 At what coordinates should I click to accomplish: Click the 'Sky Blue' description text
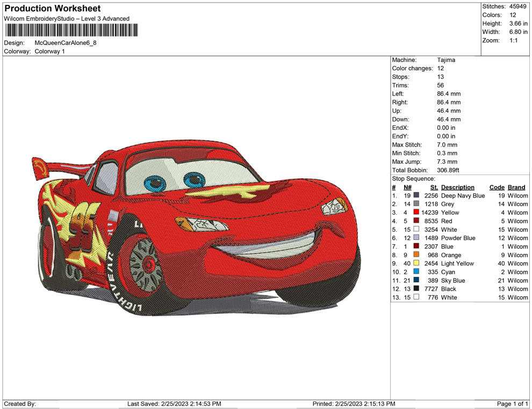pyautogui.click(x=453, y=280)
